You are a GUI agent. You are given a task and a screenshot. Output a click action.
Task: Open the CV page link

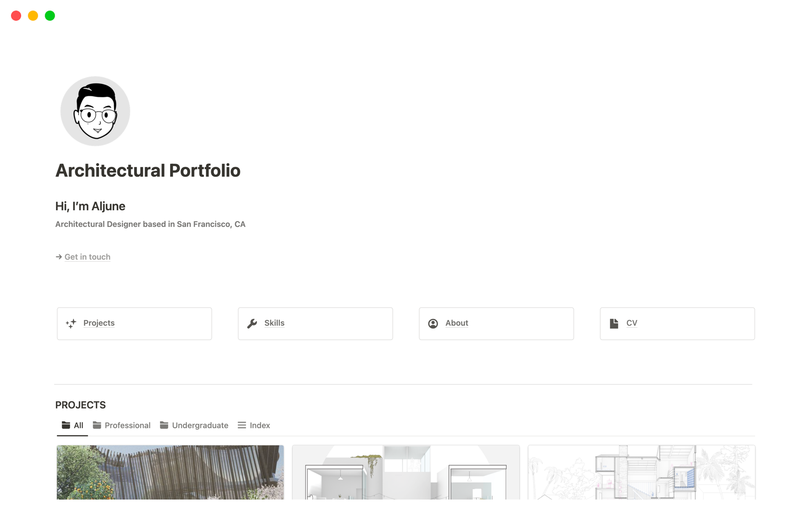point(632,323)
